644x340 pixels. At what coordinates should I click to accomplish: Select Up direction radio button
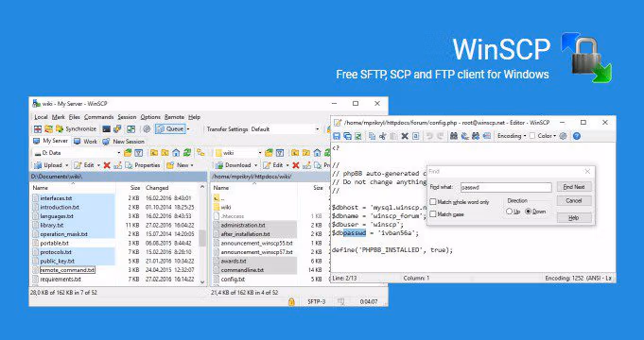(x=510, y=212)
